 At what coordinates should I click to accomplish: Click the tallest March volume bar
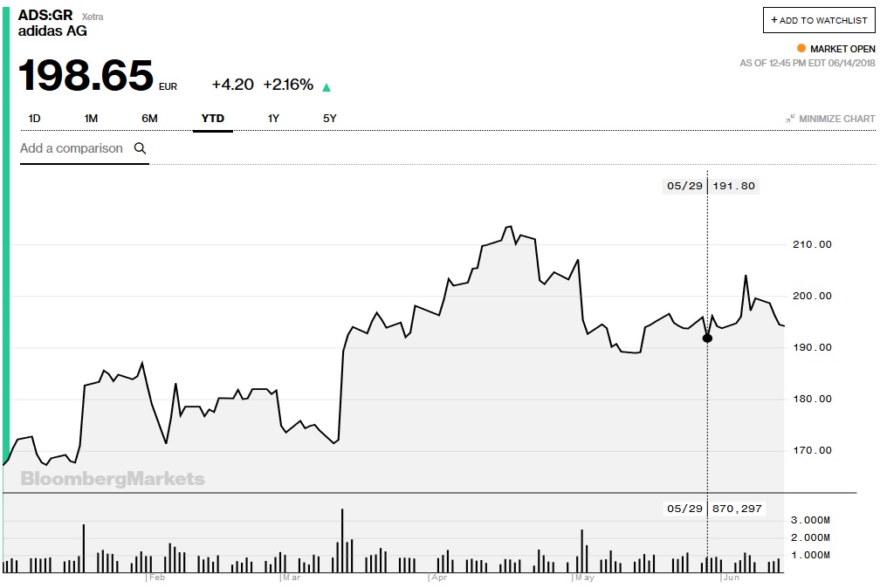tap(342, 539)
